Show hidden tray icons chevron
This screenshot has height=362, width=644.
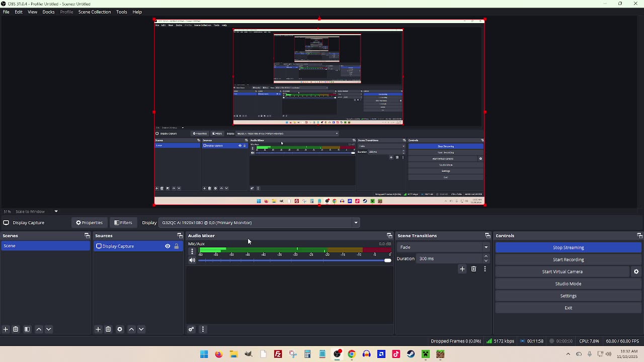coord(568,354)
